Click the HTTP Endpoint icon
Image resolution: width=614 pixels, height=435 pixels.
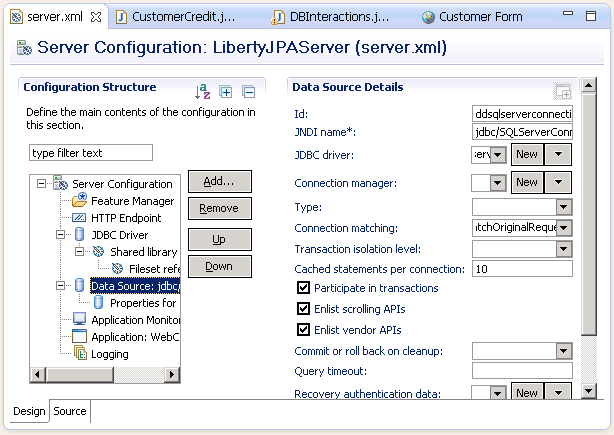tap(80, 218)
